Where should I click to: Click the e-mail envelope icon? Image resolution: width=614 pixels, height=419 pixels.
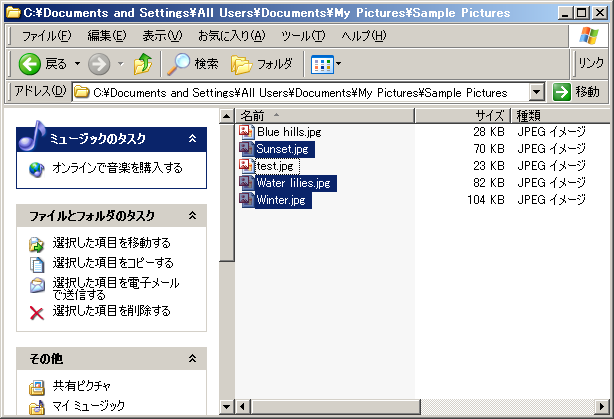click(x=37, y=285)
